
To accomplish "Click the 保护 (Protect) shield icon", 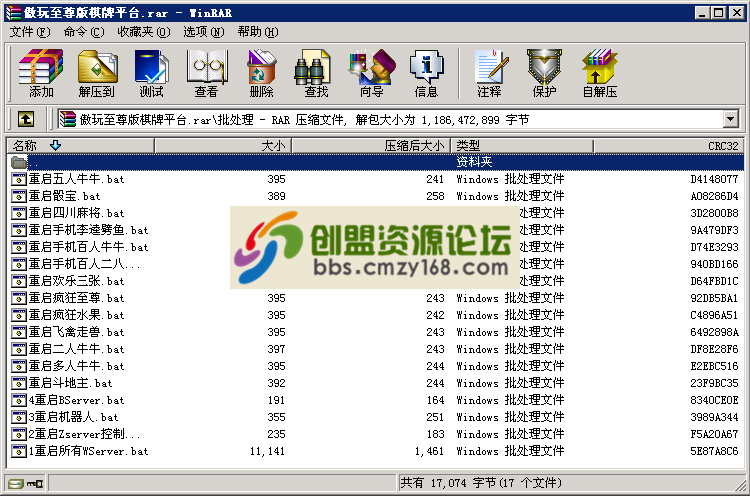I will click(544, 73).
